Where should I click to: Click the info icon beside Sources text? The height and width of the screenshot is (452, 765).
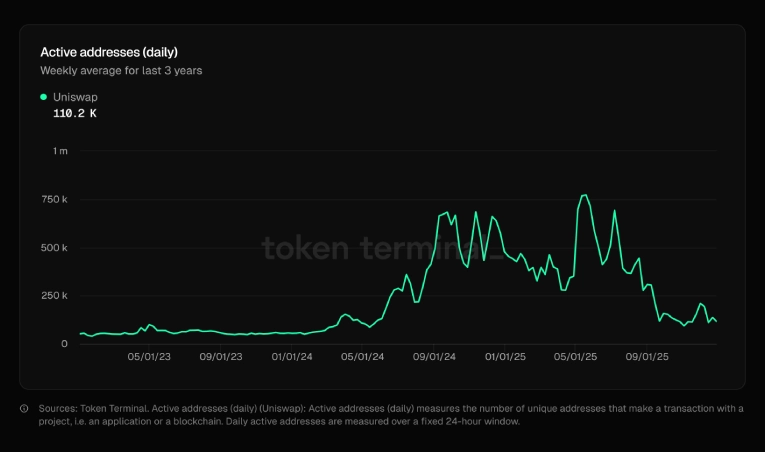(24, 408)
